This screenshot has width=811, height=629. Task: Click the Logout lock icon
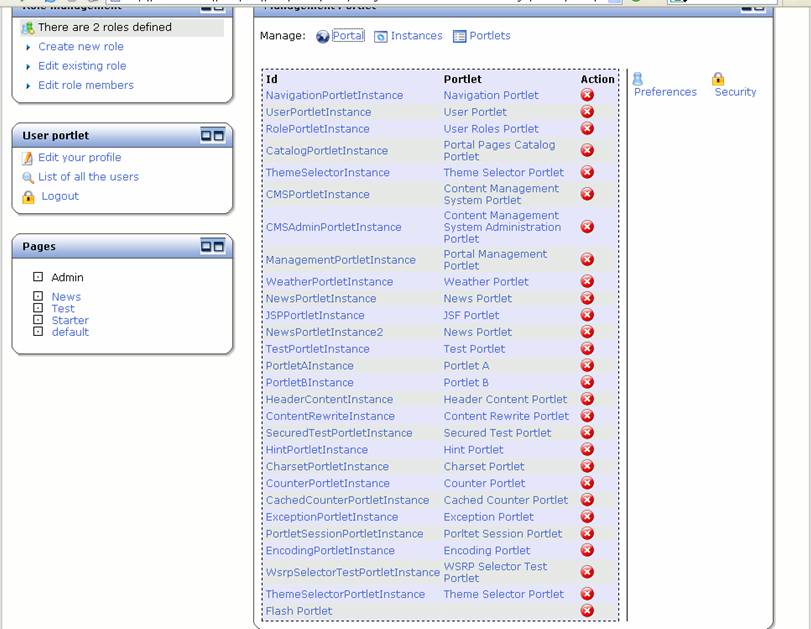point(28,197)
